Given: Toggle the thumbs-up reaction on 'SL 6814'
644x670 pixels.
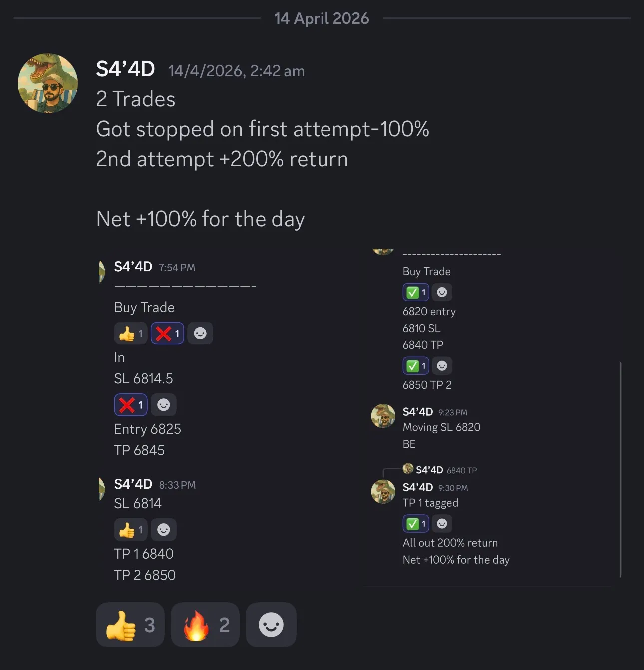Looking at the screenshot, I should [130, 530].
